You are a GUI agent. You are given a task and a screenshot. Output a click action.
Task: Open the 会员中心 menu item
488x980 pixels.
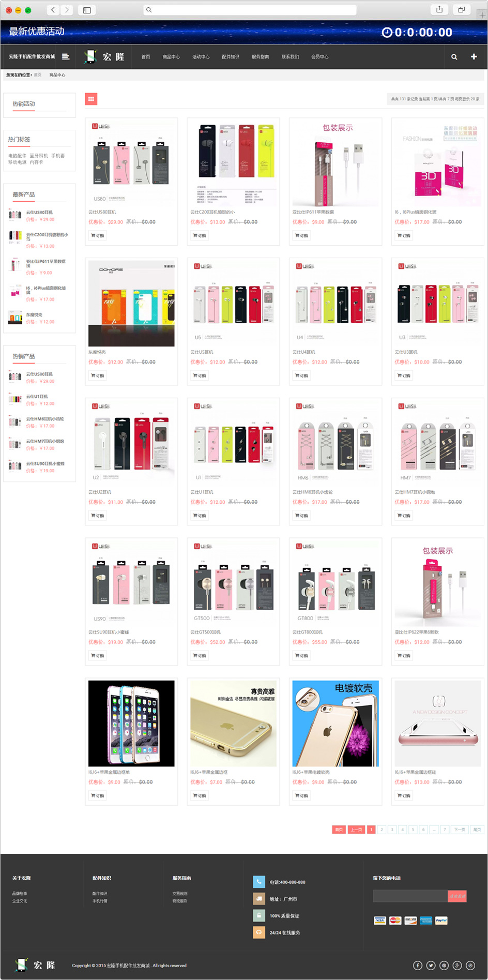point(319,57)
